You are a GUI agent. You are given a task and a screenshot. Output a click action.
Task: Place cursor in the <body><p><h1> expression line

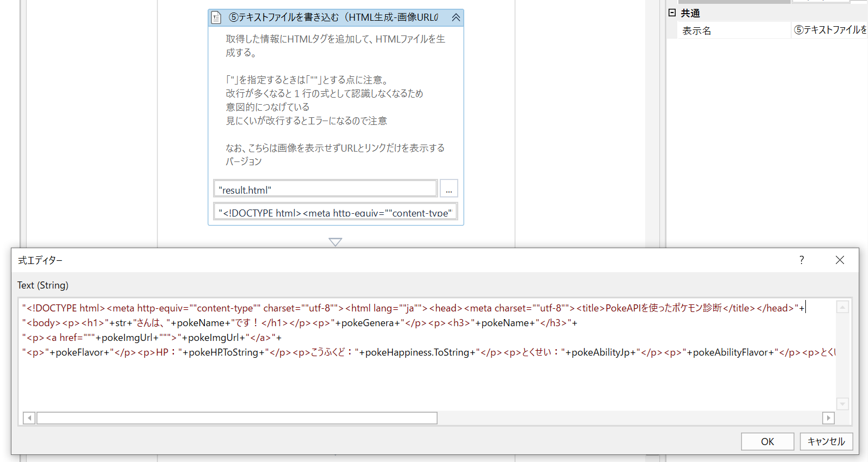tap(300, 323)
